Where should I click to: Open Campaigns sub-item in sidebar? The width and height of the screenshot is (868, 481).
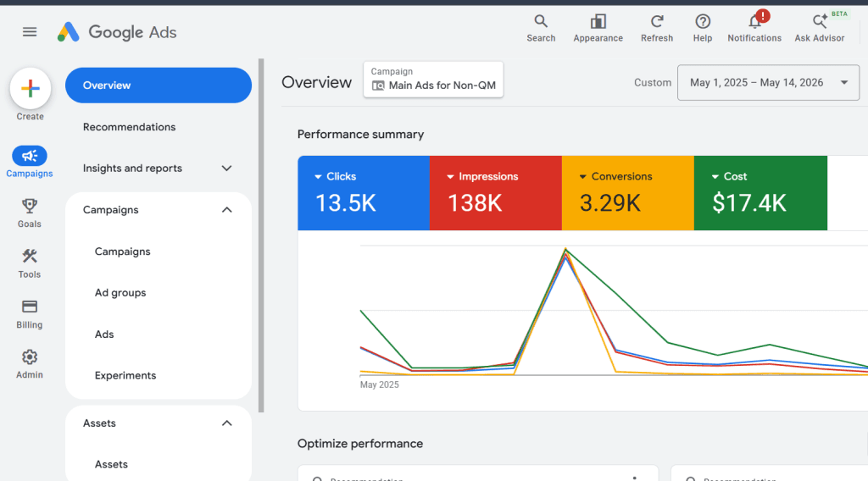[122, 252]
